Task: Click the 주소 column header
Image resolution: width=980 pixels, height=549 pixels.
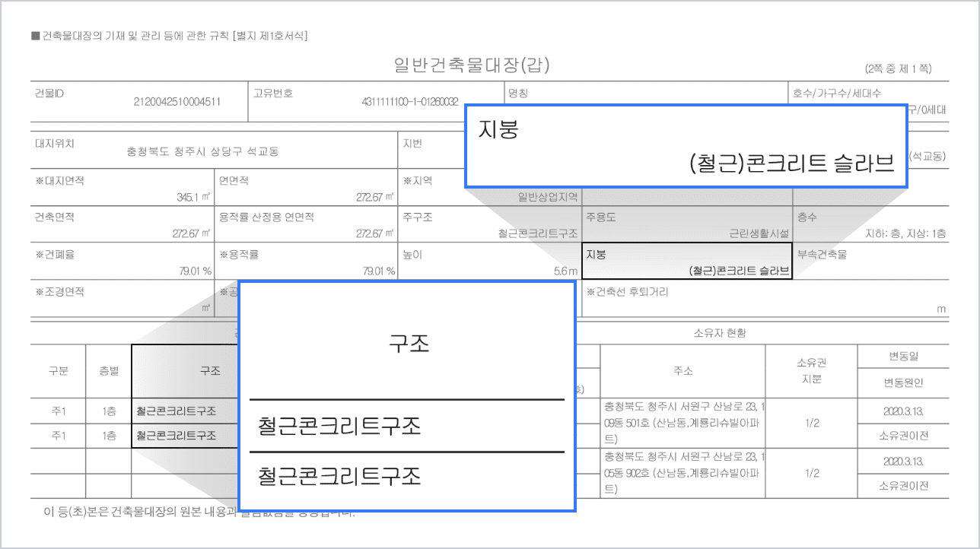Action: click(682, 371)
